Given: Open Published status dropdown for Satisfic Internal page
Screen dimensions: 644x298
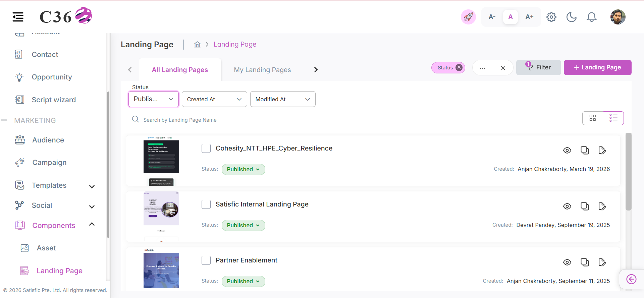Looking at the screenshot, I should 243,225.
